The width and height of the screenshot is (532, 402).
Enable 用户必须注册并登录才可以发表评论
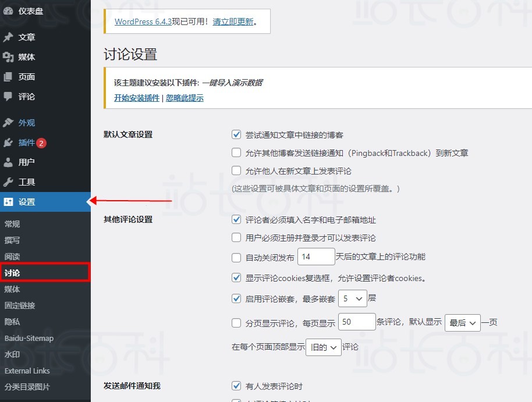tap(236, 237)
